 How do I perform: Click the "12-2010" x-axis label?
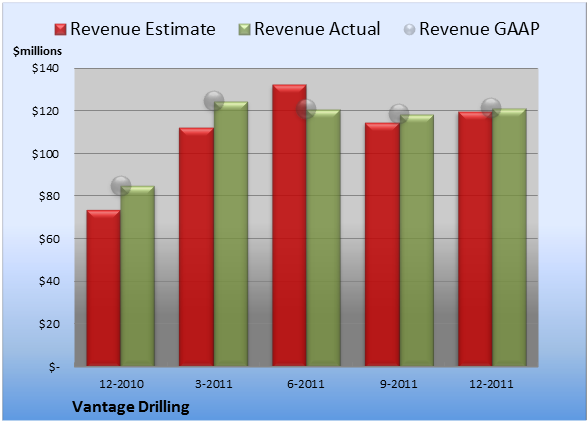pyautogui.click(x=121, y=384)
